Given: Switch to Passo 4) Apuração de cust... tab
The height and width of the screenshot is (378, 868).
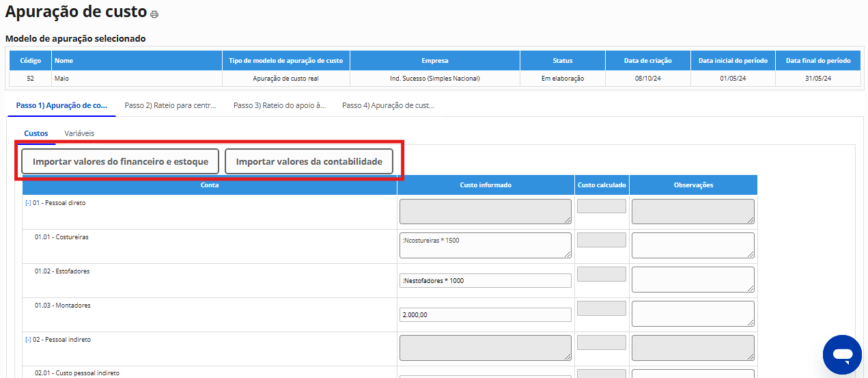Looking at the screenshot, I should (388, 106).
